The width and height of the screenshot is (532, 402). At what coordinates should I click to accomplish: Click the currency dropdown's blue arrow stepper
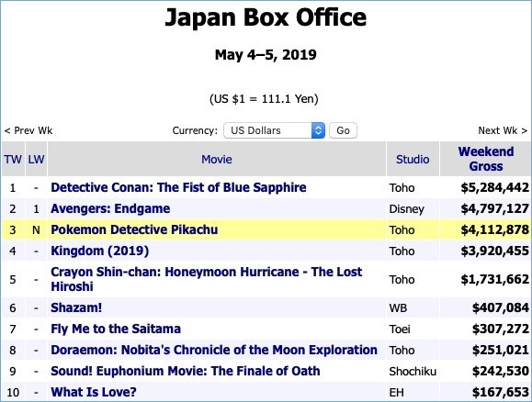pyautogui.click(x=318, y=130)
